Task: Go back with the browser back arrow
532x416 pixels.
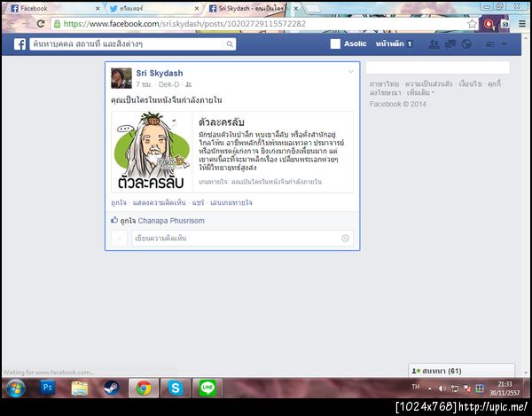Action: click(x=11, y=24)
